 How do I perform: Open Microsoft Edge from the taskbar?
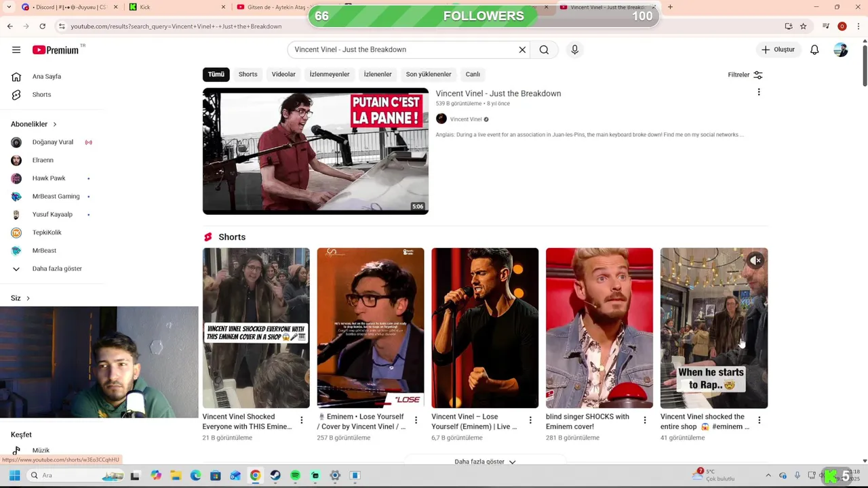[196, 475]
